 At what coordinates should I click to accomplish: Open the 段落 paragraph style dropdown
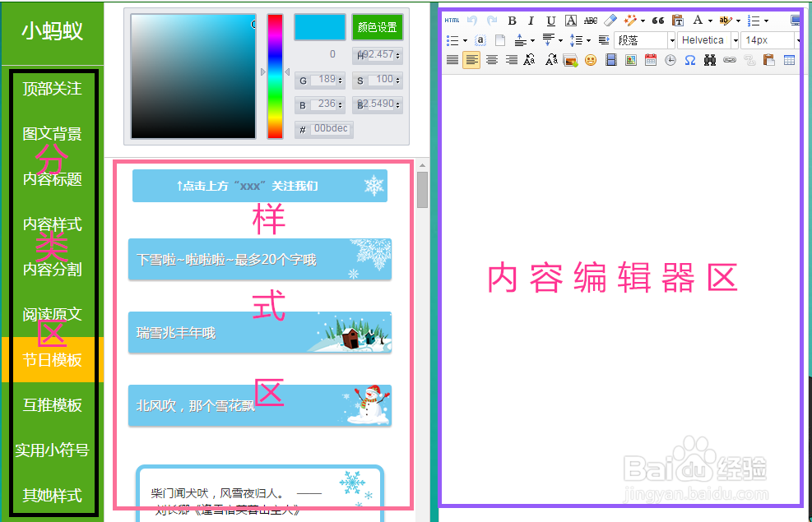click(644, 39)
